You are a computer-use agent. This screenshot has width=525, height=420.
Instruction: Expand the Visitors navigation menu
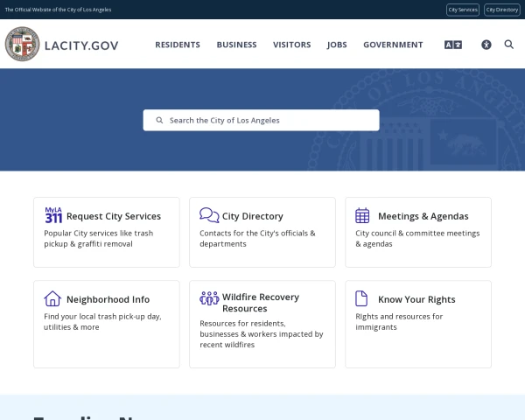[291, 45]
